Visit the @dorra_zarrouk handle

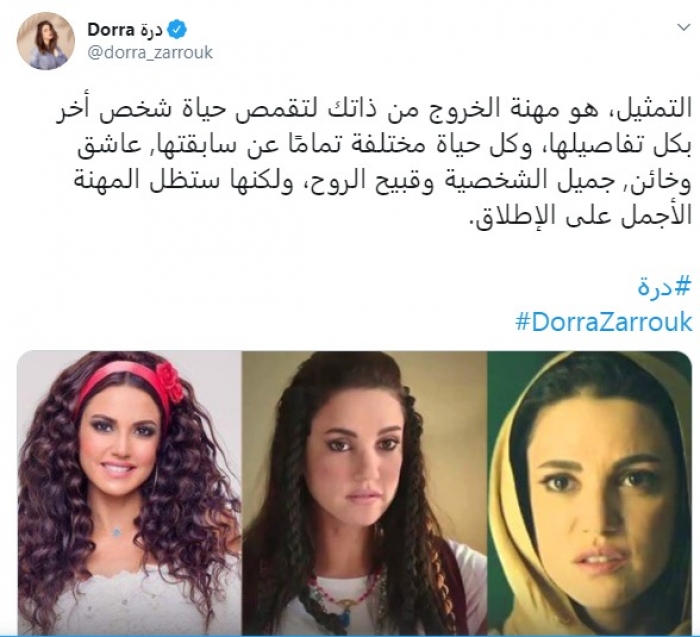[x=150, y=53]
